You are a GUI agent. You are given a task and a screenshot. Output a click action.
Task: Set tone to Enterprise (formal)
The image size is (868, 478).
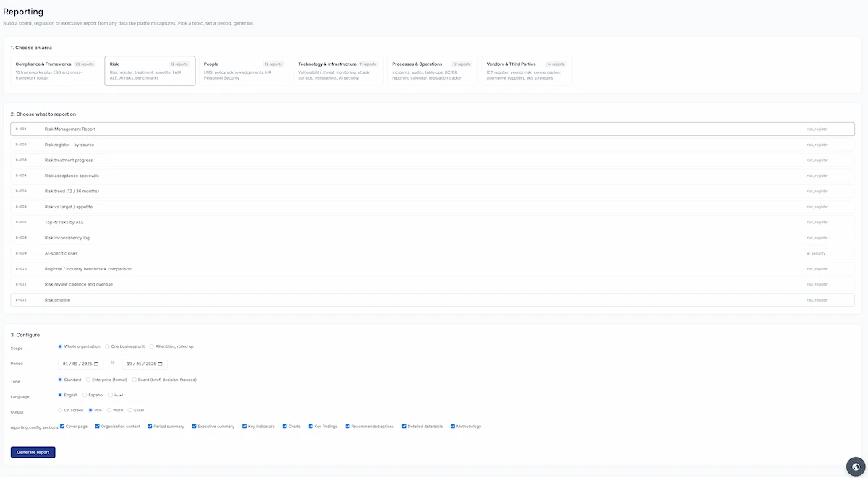88,380
